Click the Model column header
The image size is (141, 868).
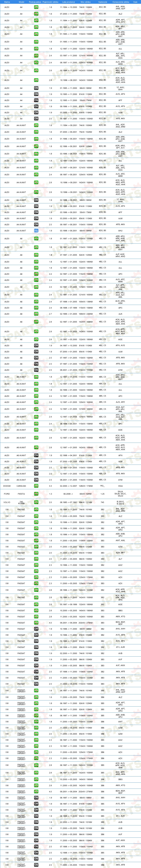21,2
